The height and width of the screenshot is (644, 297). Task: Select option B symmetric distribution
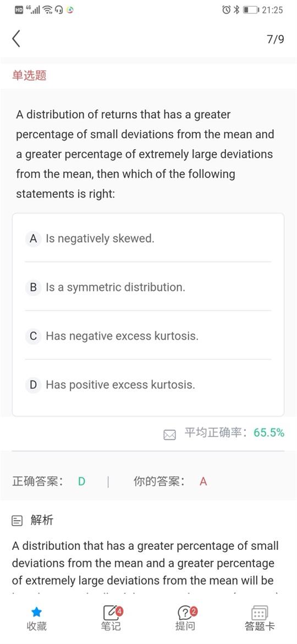click(x=148, y=287)
